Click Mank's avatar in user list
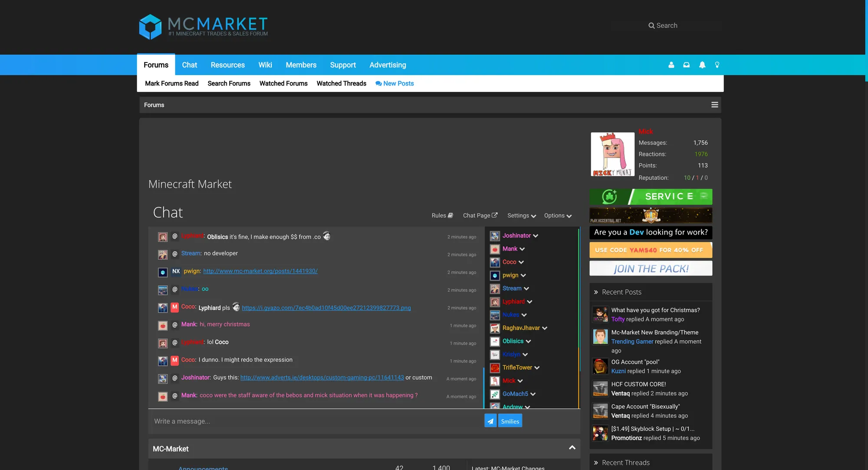Image resolution: width=868 pixels, height=470 pixels. click(x=495, y=249)
